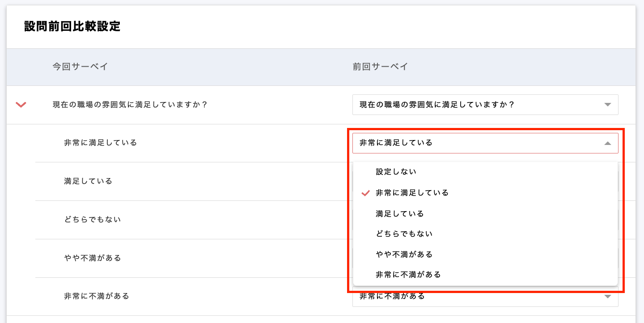Click the red checkmark icon in the list
Viewport: 644px width, 323px height.
point(366,193)
